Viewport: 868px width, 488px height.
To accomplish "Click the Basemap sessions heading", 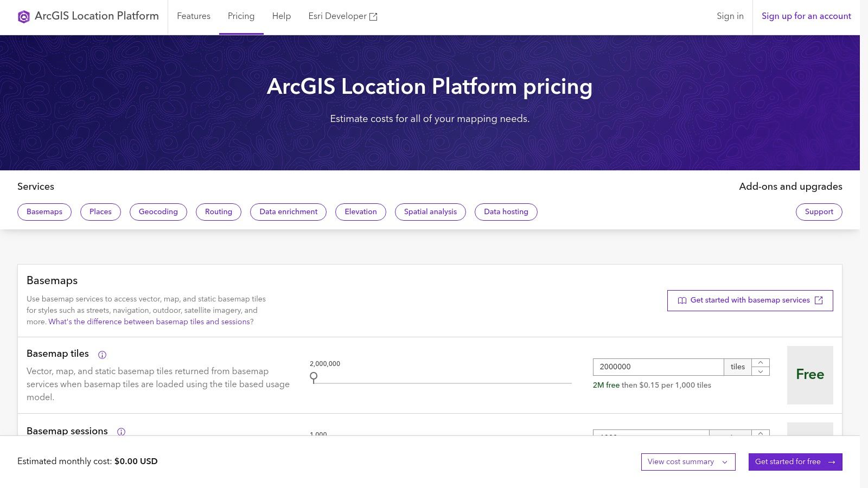I will (67, 431).
